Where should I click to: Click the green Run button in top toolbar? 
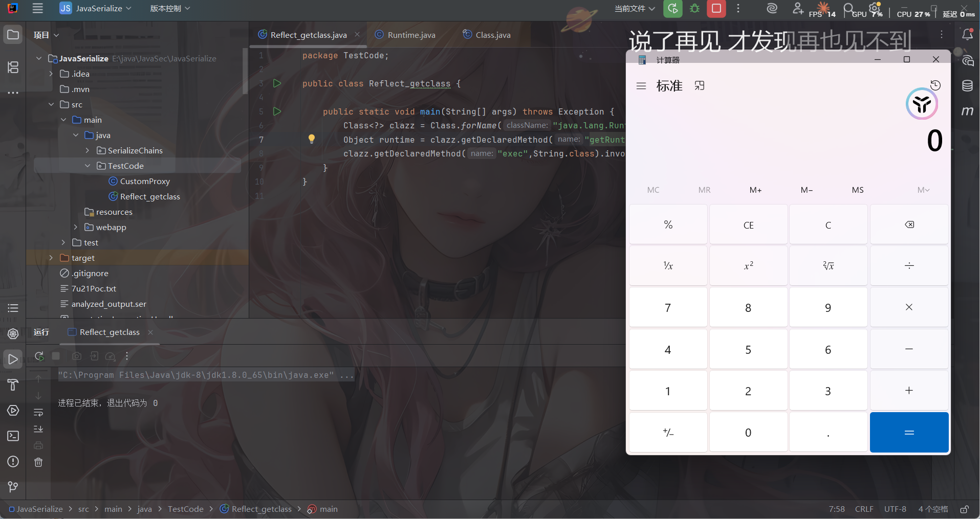point(672,9)
